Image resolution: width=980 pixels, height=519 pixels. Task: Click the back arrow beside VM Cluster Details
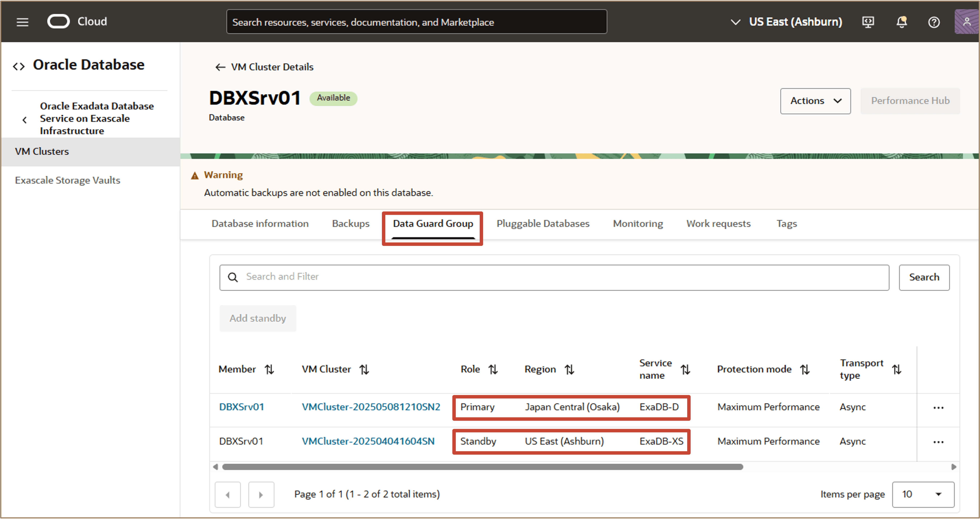click(x=220, y=67)
